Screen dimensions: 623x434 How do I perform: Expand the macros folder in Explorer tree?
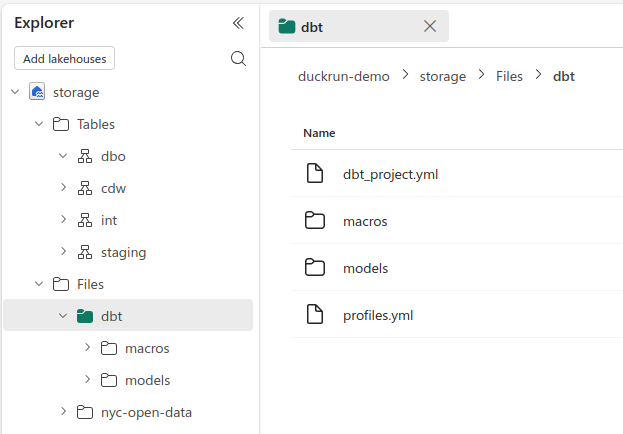click(87, 347)
